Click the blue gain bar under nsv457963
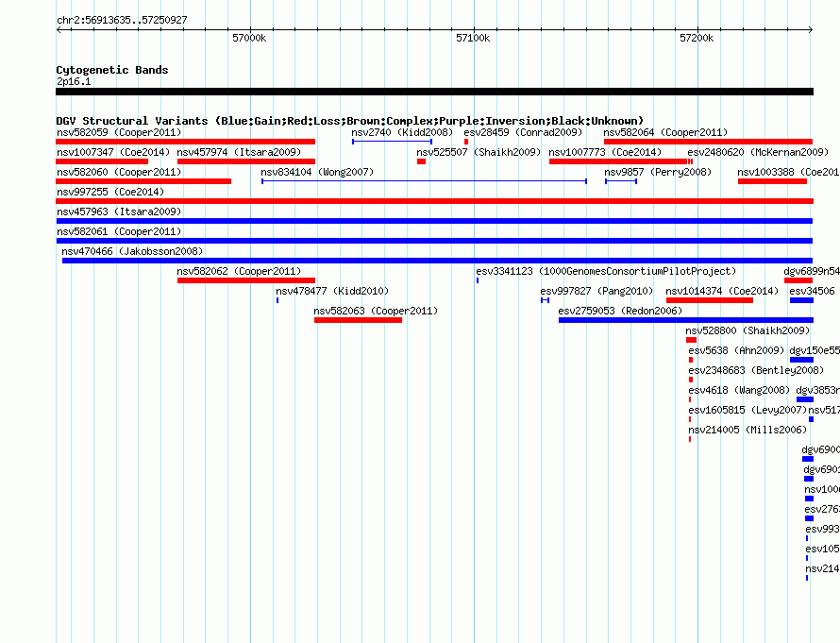Image resolution: width=840 pixels, height=643 pixels. 434,221
